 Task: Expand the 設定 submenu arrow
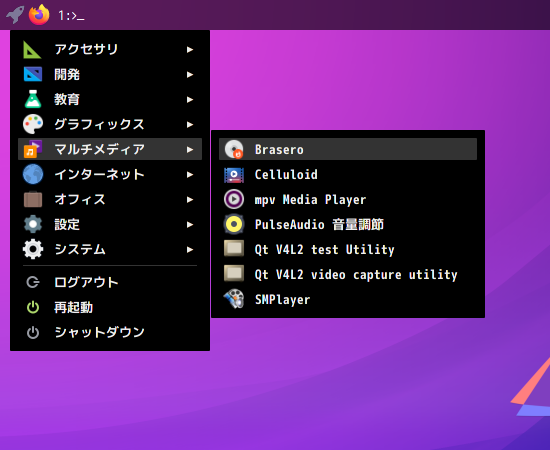pyautogui.click(x=190, y=224)
